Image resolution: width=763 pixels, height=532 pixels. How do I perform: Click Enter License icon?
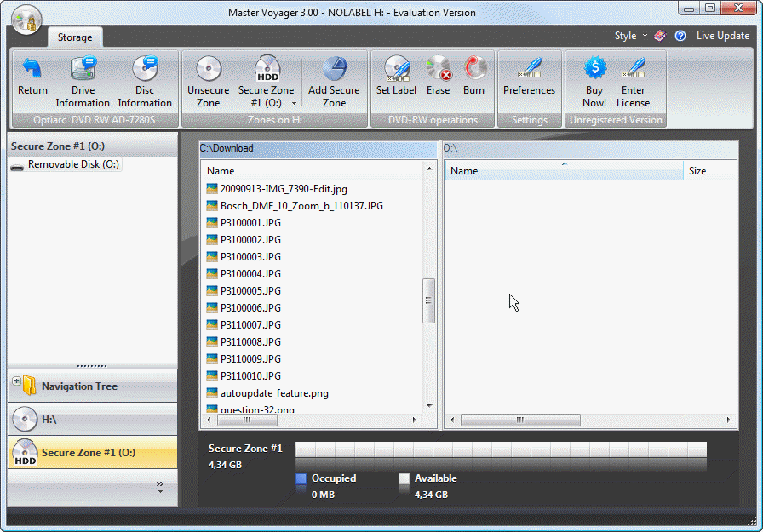(634, 69)
